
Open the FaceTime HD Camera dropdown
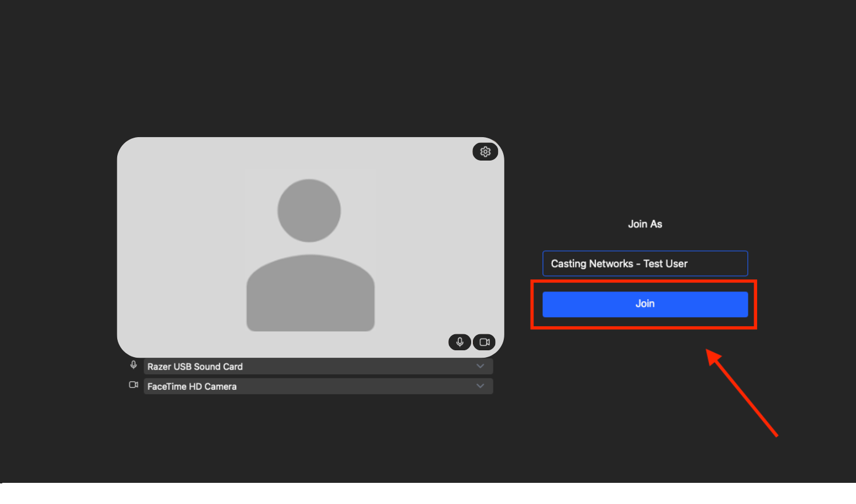[317, 387]
